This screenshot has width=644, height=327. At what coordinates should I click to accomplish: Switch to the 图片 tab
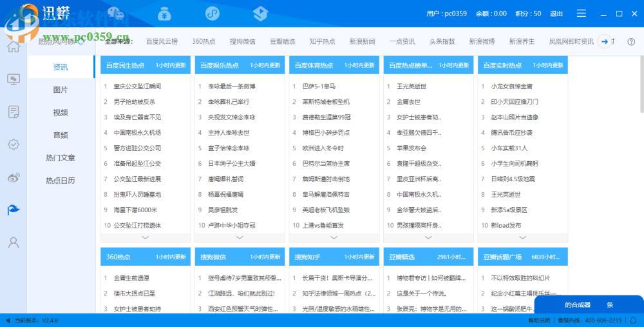[x=61, y=90]
